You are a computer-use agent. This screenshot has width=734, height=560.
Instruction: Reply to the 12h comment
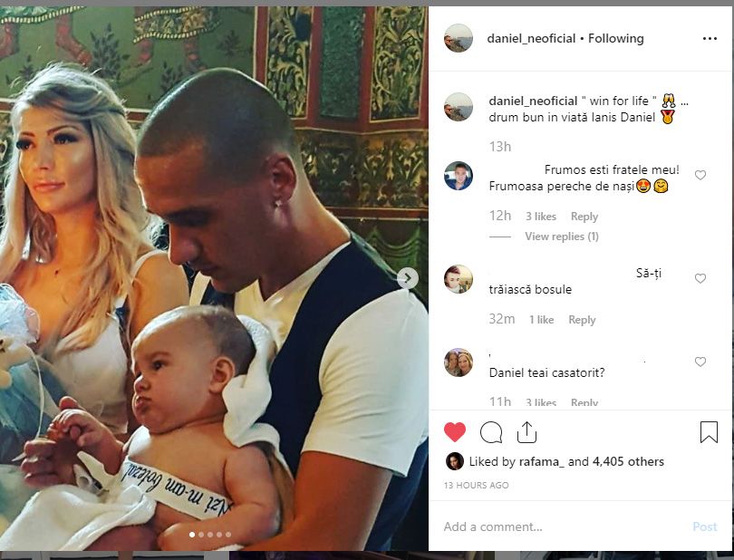(584, 217)
